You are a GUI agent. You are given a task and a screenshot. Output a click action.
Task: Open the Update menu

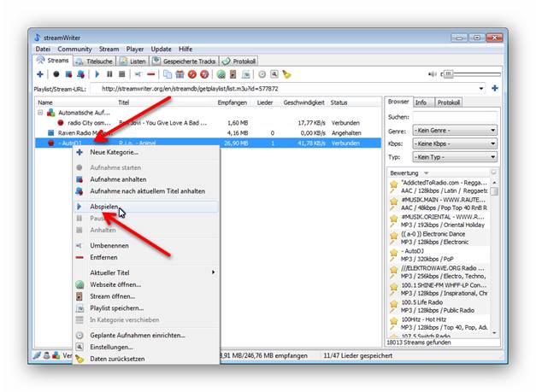pyautogui.click(x=161, y=50)
